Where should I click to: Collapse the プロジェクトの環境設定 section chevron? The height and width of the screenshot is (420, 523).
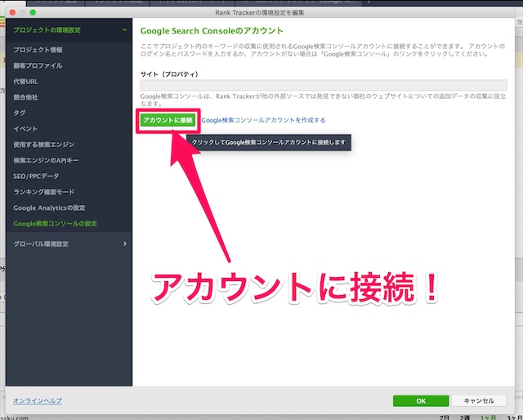(124, 30)
